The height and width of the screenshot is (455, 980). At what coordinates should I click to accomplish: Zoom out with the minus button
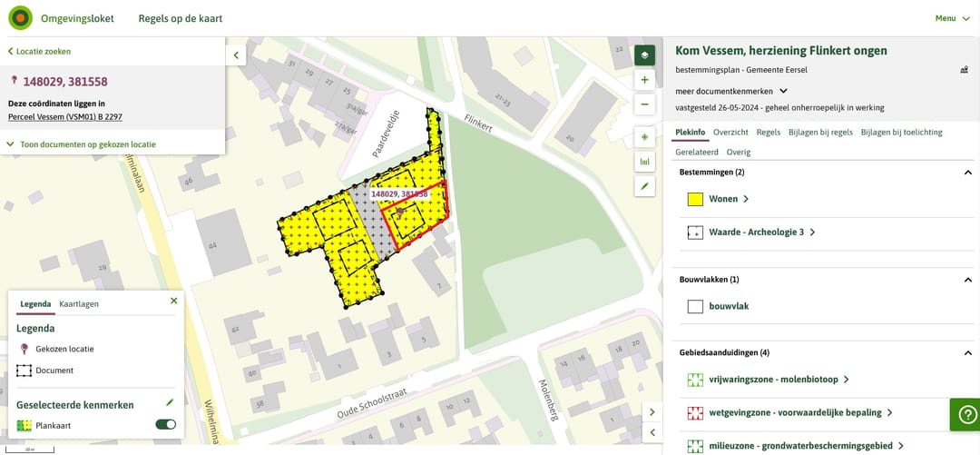click(644, 104)
